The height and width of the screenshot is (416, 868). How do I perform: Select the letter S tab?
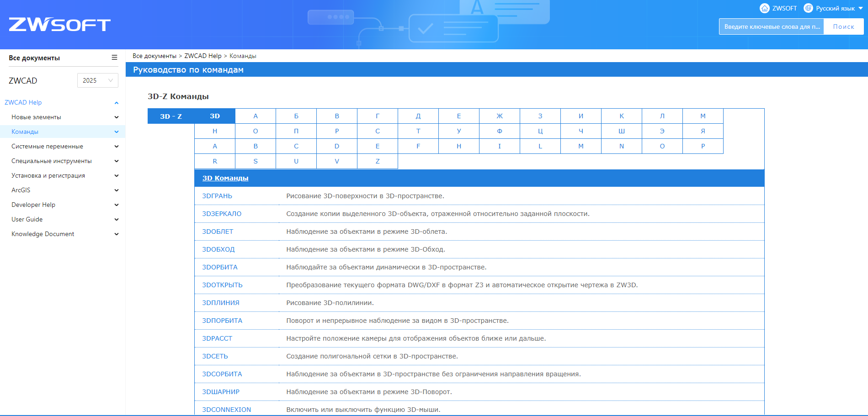click(x=256, y=161)
